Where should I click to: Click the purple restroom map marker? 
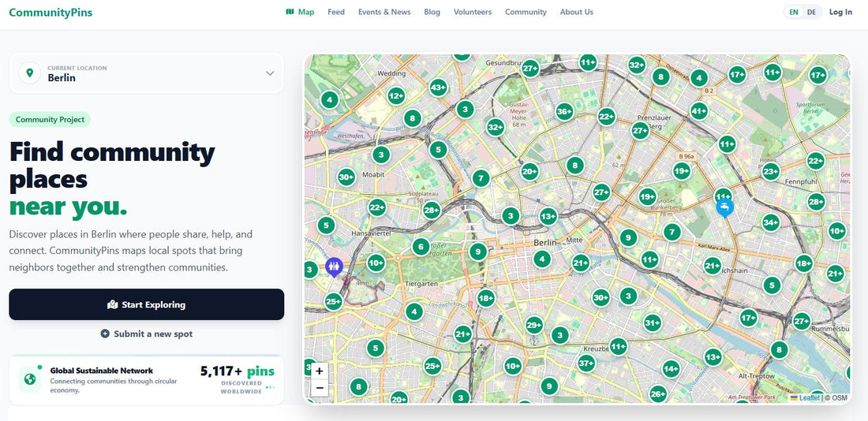(334, 266)
